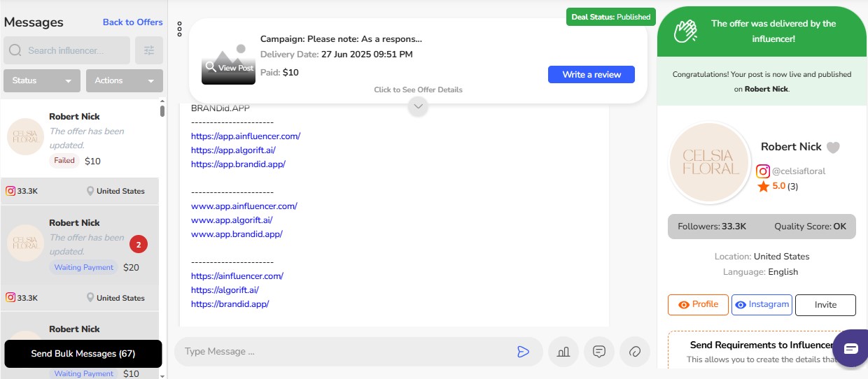Viewport: 868px width, 379px height.
Task: Select Robert Nick conversation with $20 Waiting Payment
Action: coord(80,245)
